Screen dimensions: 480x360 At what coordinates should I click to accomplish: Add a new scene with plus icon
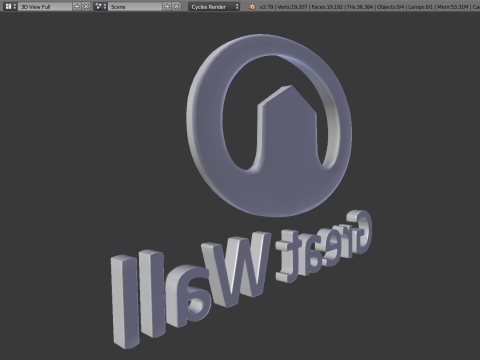click(167, 6)
